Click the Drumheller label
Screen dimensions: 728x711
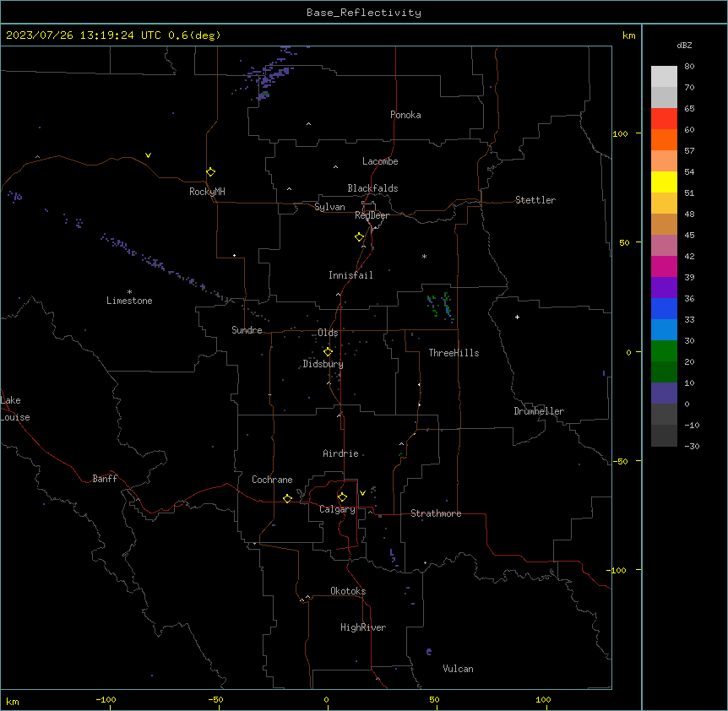539,411
